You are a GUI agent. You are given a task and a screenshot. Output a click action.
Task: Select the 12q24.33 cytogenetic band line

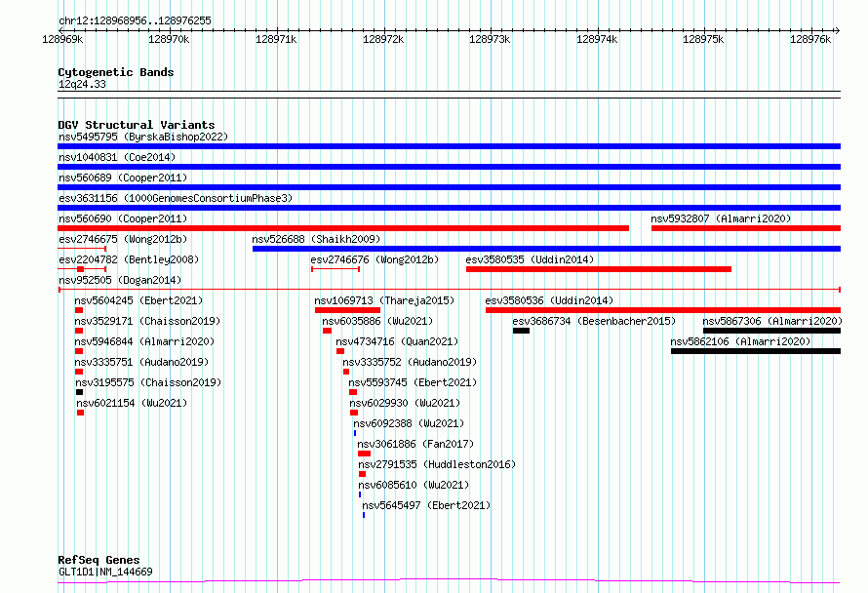449,95
